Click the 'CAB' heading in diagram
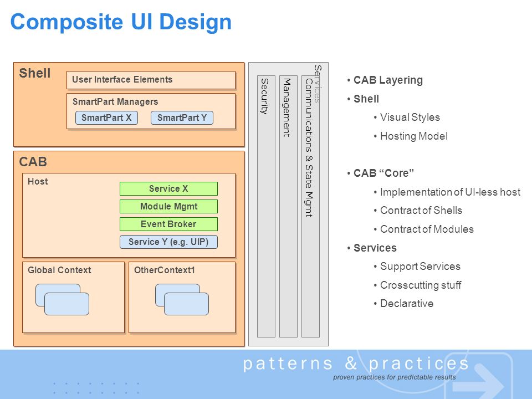Screen dimensions: 532x399 33,162
